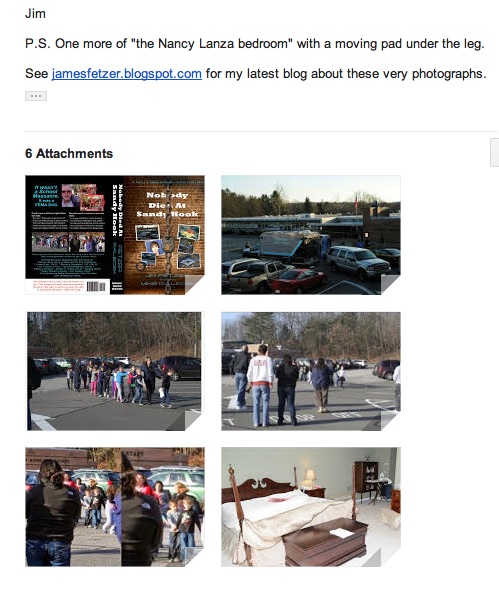Click the partially visible button beside attachments header
Image resolution: width=499 pixels, height=592 pixels.
[494, 152]
